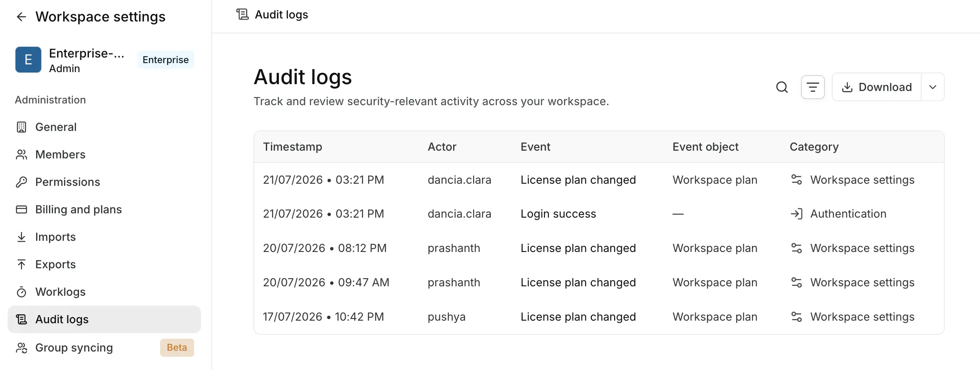Click Workspace plan in the 09:47 AM row
The image size is (980, 370).
[715, 282]
